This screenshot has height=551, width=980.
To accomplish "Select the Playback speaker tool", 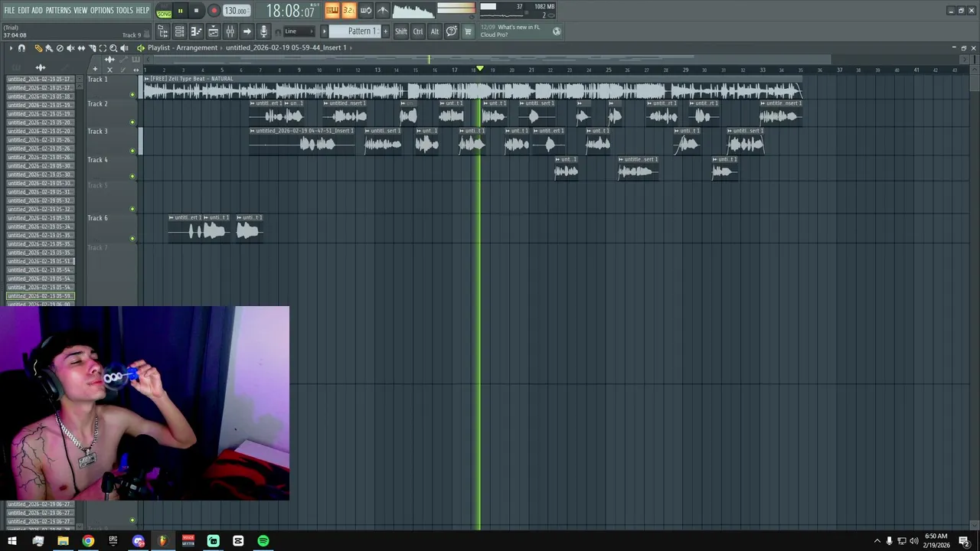I will click(x=124, y=48).
